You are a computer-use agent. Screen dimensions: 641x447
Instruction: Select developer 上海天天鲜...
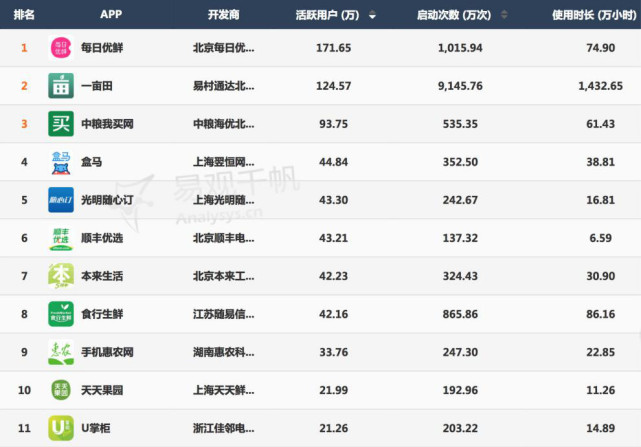(x=224, y=390)
